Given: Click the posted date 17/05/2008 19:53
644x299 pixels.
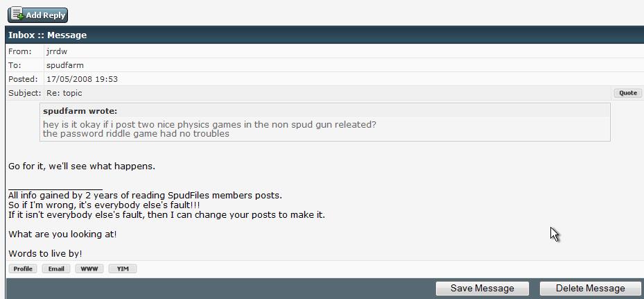Looking at the screenshot, I should tap(82, 79).
